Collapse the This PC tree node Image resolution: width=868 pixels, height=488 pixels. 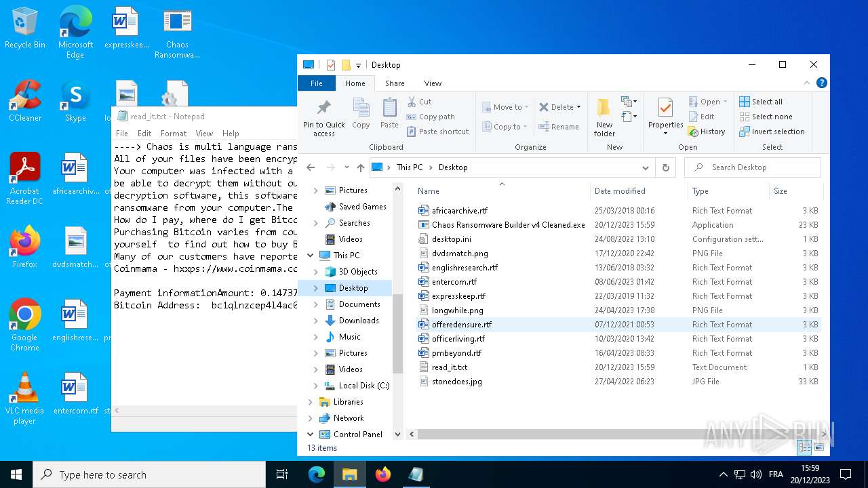pos(311,256)
